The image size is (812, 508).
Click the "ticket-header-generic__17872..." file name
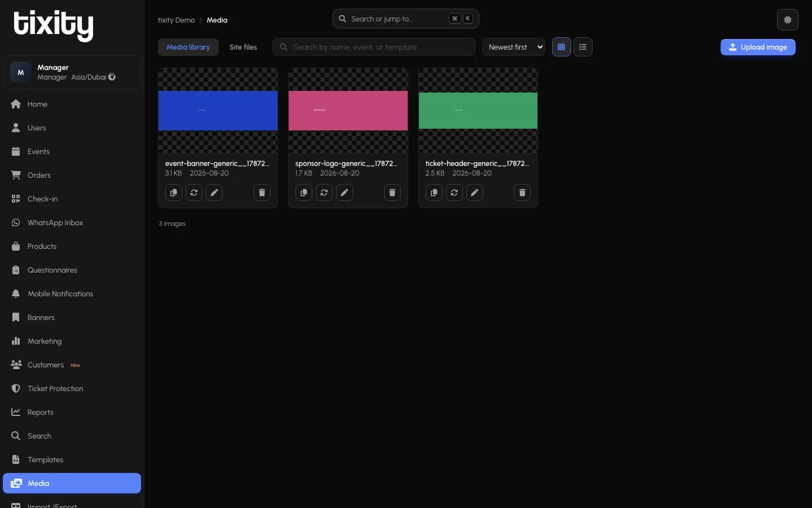(477, 163)
